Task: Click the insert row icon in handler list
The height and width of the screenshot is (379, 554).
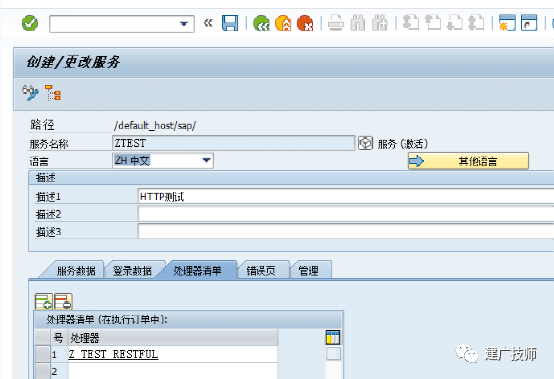Action: (44, 301)
